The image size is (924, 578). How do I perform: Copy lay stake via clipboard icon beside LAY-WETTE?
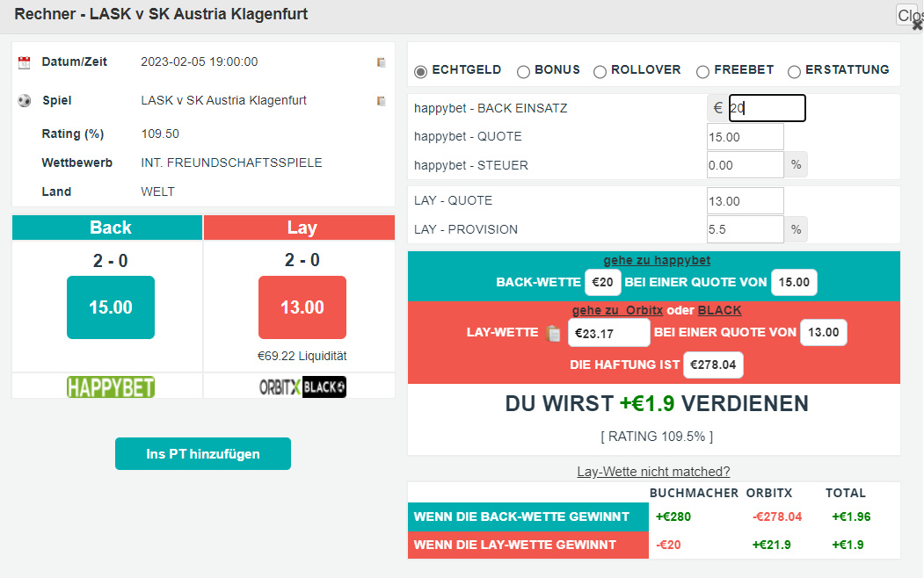(553, 333)
